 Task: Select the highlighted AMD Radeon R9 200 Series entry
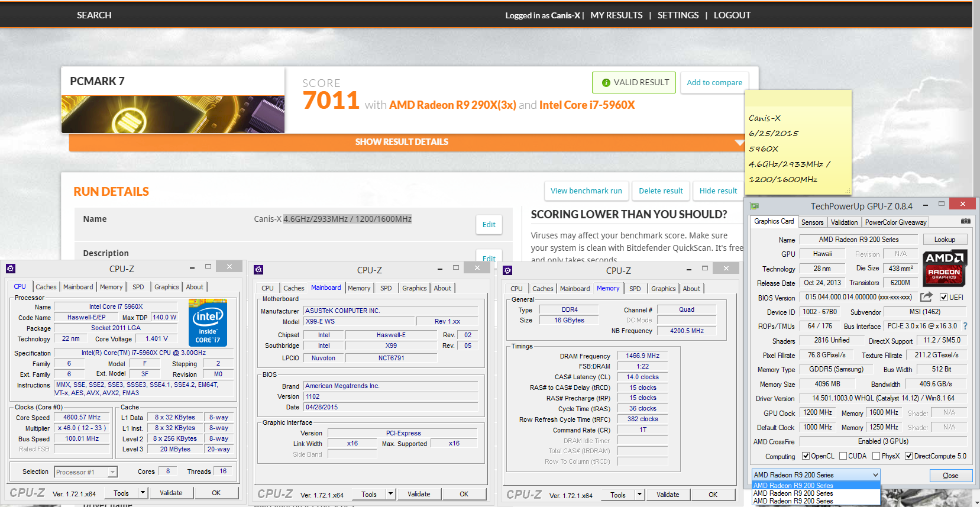click(x=816, y=486)
